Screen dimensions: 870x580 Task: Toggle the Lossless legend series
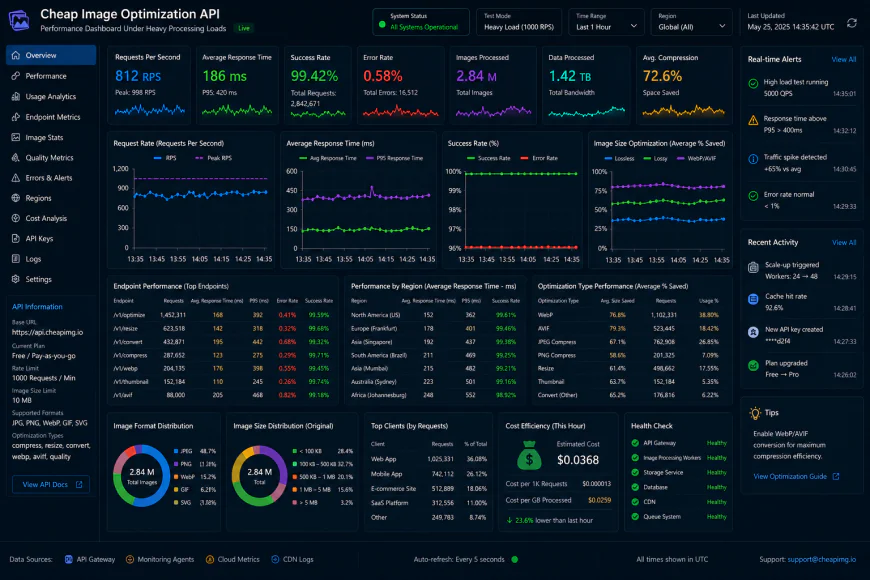[619, 158]
